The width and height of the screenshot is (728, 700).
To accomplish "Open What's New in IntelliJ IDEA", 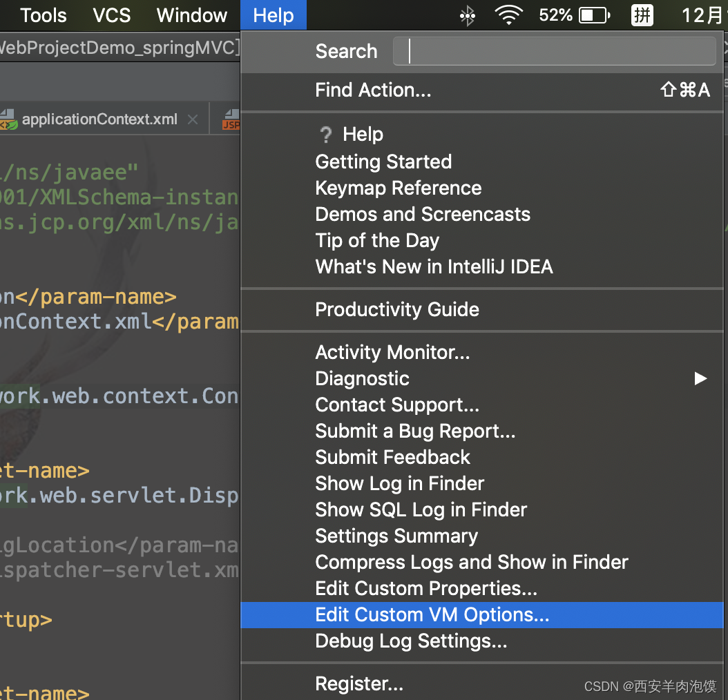I will point(482,266).
